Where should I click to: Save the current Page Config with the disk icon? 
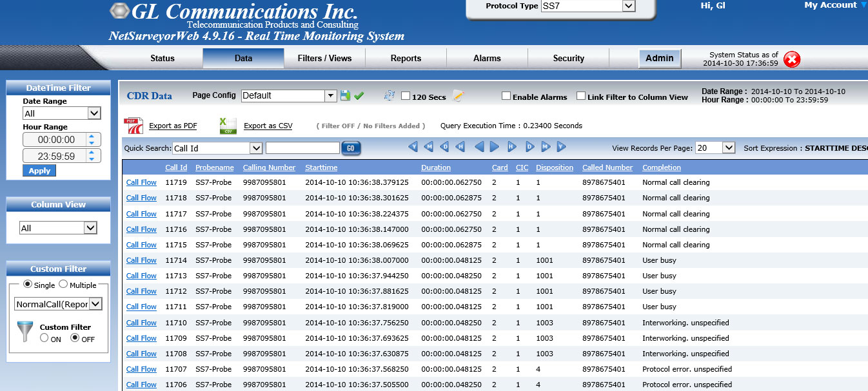point(346,95)
